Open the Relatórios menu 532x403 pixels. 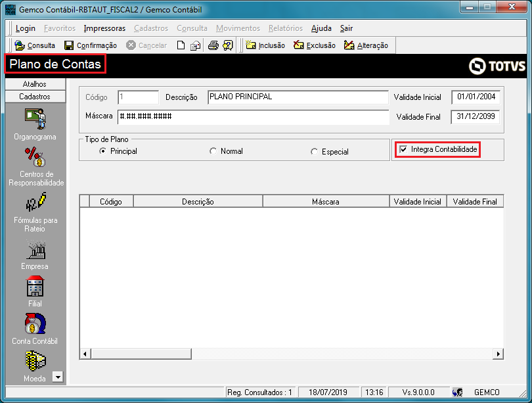[x=286, y=28]
